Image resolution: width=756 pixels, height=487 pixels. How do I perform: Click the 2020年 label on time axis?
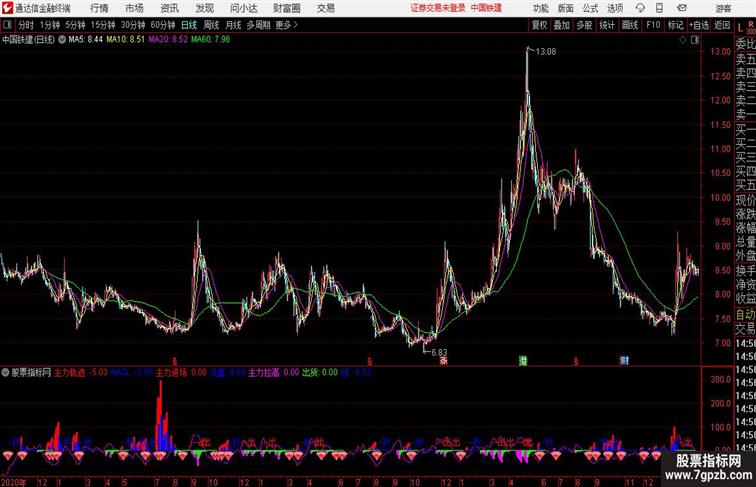click(x=14, y=482)
